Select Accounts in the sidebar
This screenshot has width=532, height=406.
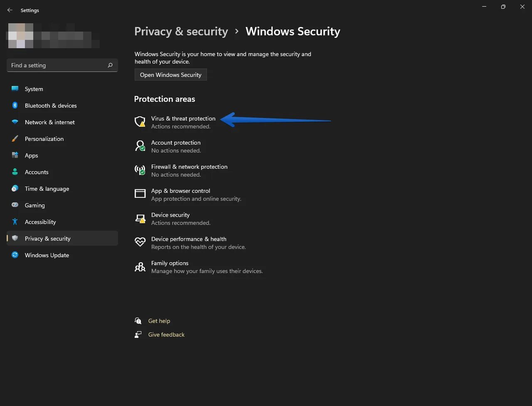tap(62, 172)
